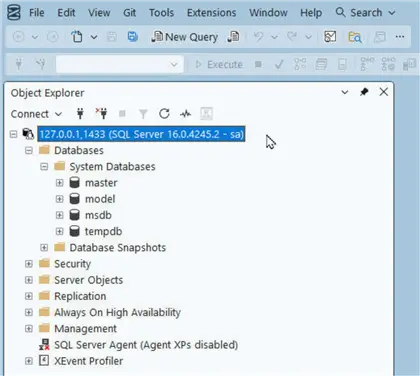Open the Git menu
Screen dimensions: 420x376
tap(129, 13)
